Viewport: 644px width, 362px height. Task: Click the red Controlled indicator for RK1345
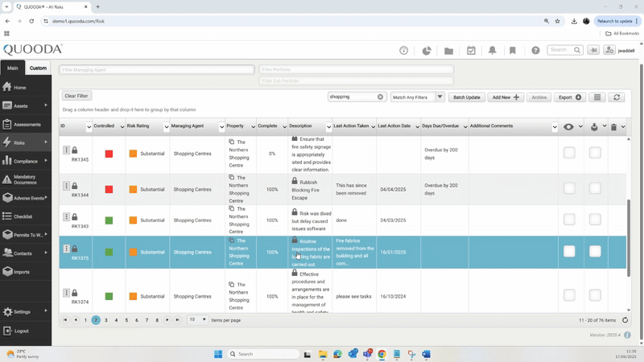pos(109,154)
